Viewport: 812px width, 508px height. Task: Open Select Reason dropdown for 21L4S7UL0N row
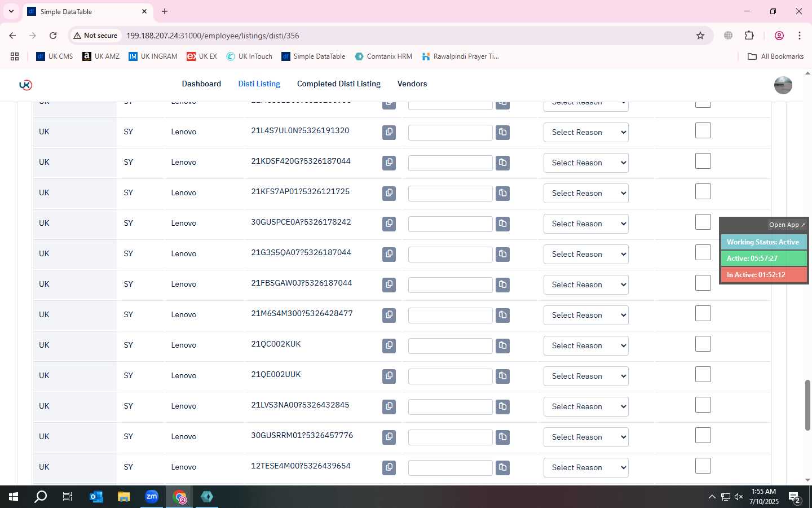tap(586, 132)
